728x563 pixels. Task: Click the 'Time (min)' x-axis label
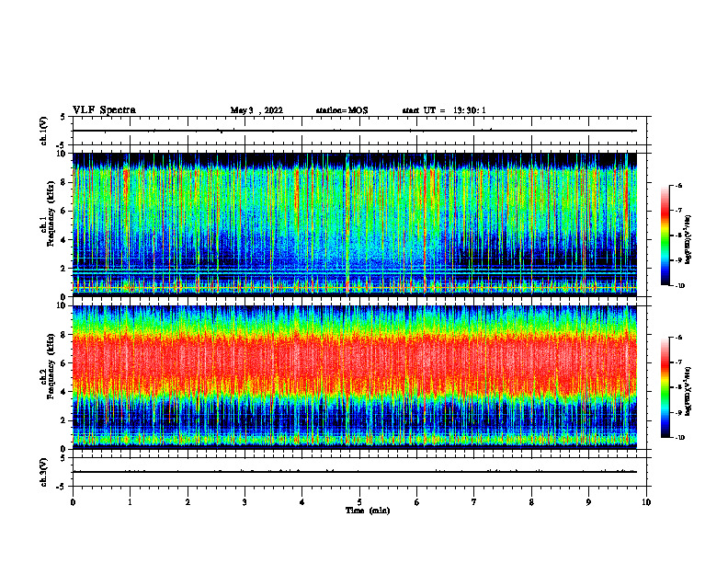click(x=368, y=511)
